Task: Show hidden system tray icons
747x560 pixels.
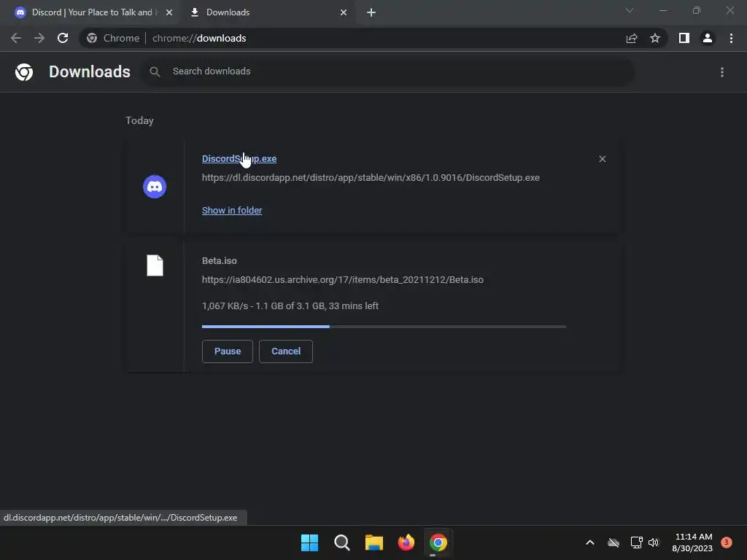Action: (589, 542)
